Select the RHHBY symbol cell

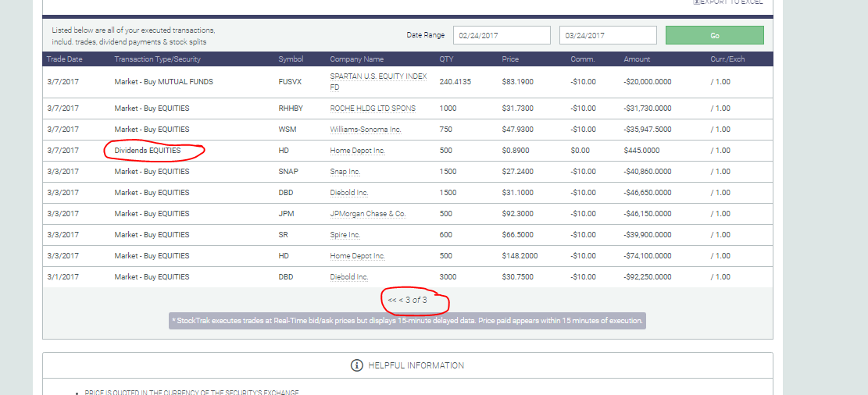click(291, 109)
